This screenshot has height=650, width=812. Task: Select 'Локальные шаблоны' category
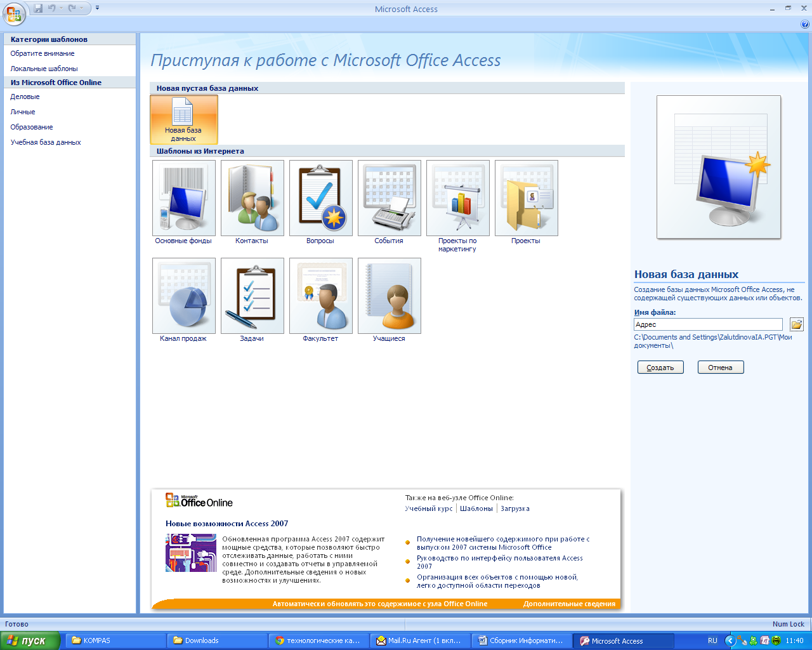click(x=44, y=69)
